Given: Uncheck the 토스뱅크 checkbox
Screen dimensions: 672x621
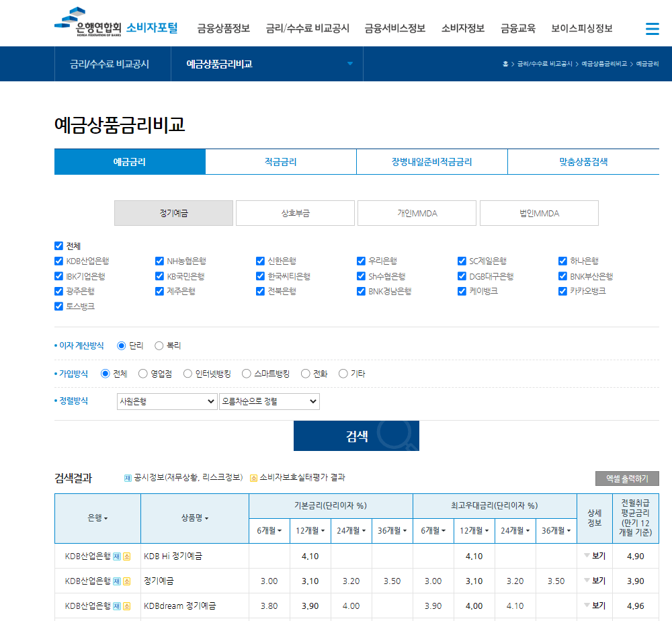Looking at the screenshot, I should (x=58, y=306).
